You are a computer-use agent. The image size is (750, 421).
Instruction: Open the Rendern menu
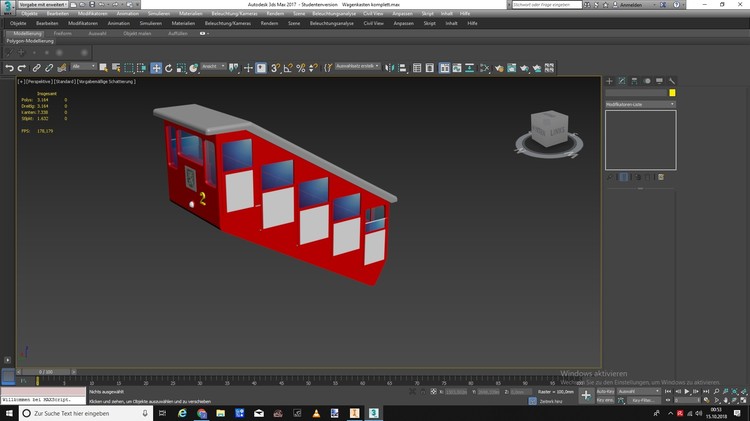point(269,23)
